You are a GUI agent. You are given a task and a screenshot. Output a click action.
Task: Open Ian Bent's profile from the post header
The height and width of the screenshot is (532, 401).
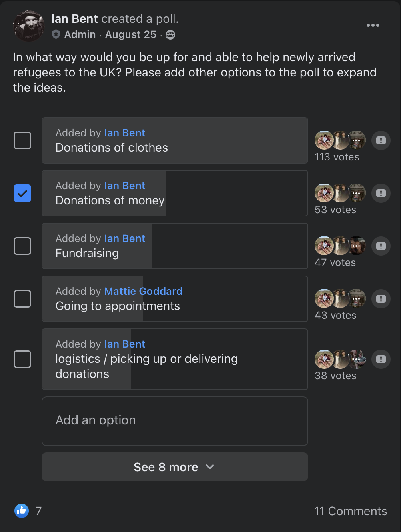[x=75, y=19]
